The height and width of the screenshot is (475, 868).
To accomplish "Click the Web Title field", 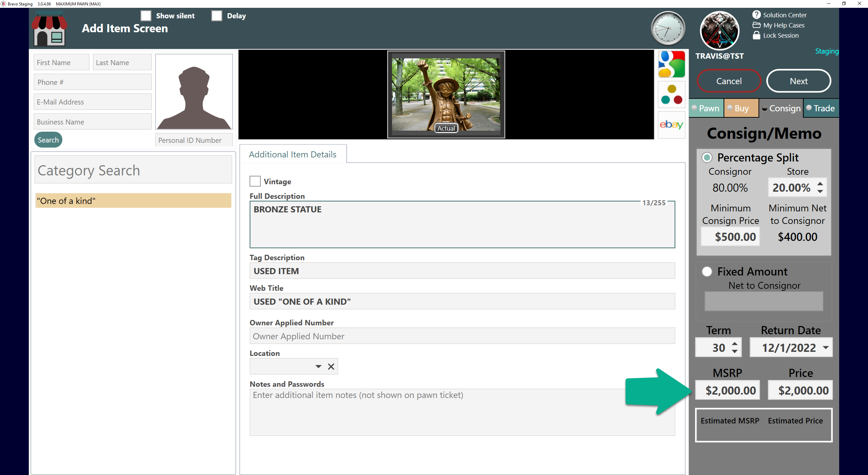I will point(462,301).
